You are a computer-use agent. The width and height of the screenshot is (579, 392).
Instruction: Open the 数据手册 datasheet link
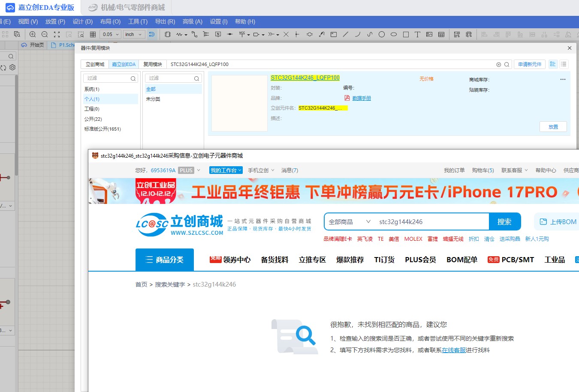click(362, 99)
